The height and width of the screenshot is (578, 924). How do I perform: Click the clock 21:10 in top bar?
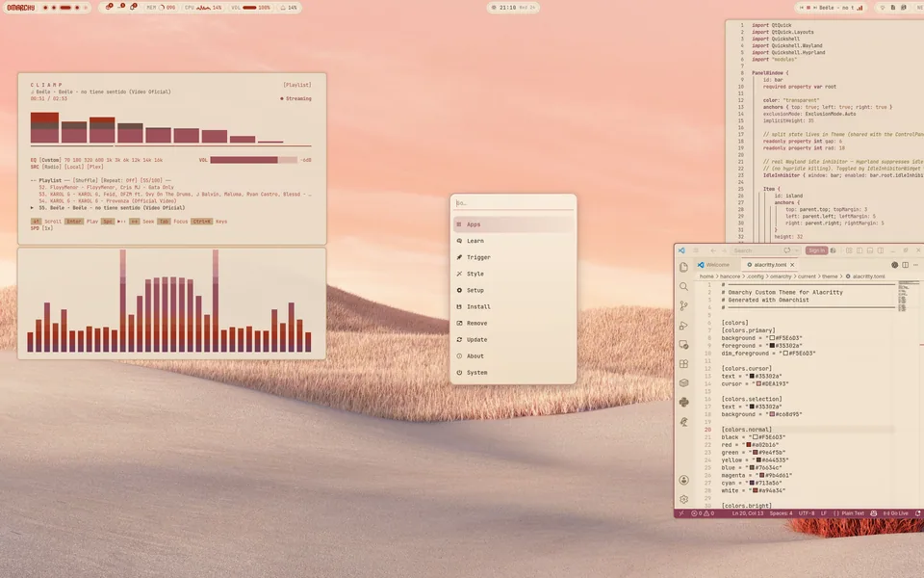508,8
